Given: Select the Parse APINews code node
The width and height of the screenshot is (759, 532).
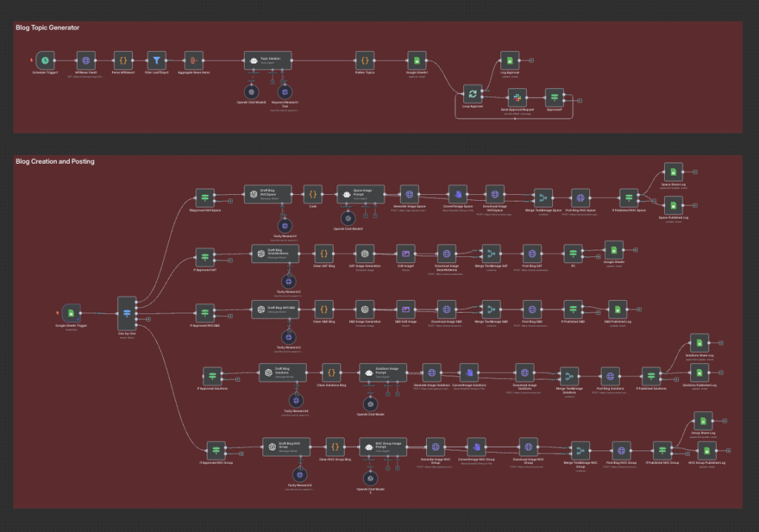Looking at the screenshot, I should point(123,61).
